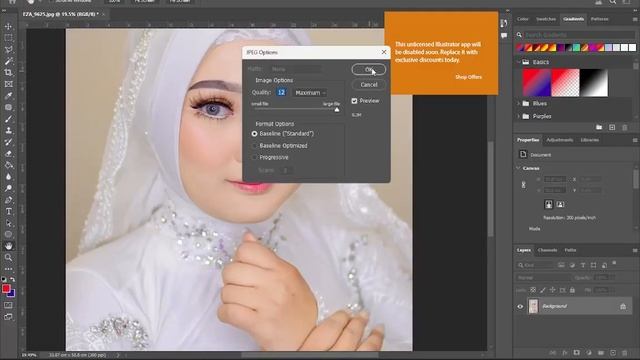640x360 pixels.
Task: Expand the Purples gradient folder
Action: [x=519, y=116]
